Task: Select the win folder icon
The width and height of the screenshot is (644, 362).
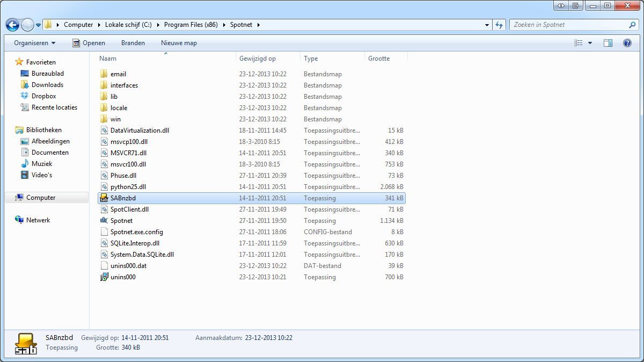Action: click(104, 119)
